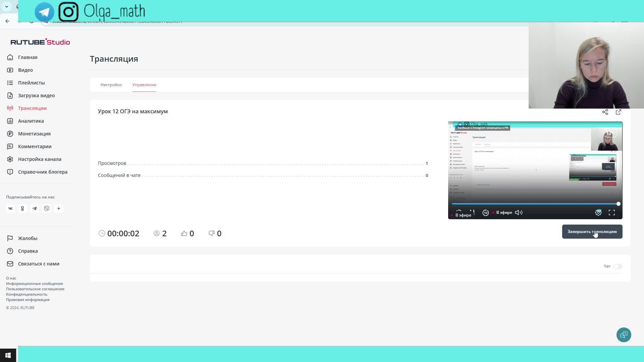
Task: Open the Windows Start menu
Action: pyautogui.click(x=8, y=355)
